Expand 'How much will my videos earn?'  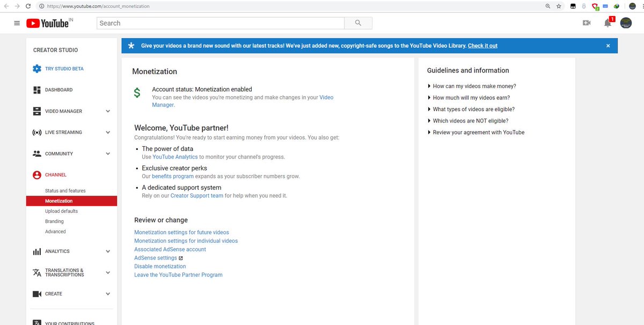[x=469, y=98]
